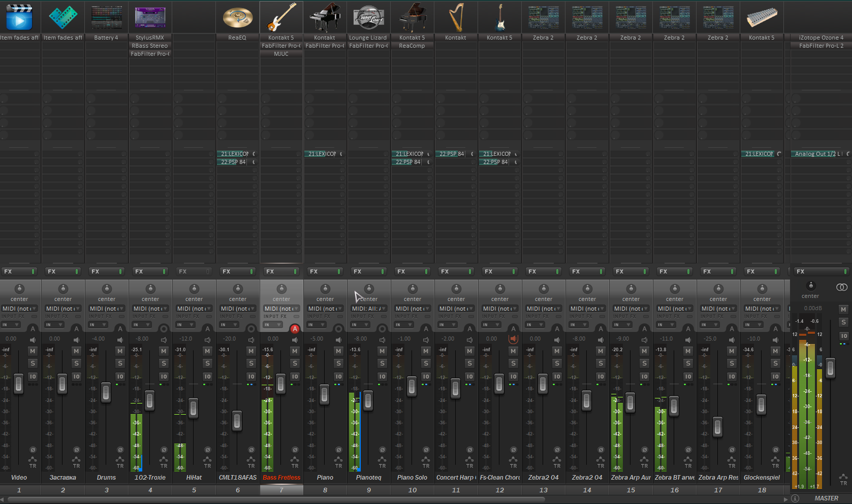Open the MJUC plugin in Bass Fretless

pyautogui.click(x=281, y=54)
